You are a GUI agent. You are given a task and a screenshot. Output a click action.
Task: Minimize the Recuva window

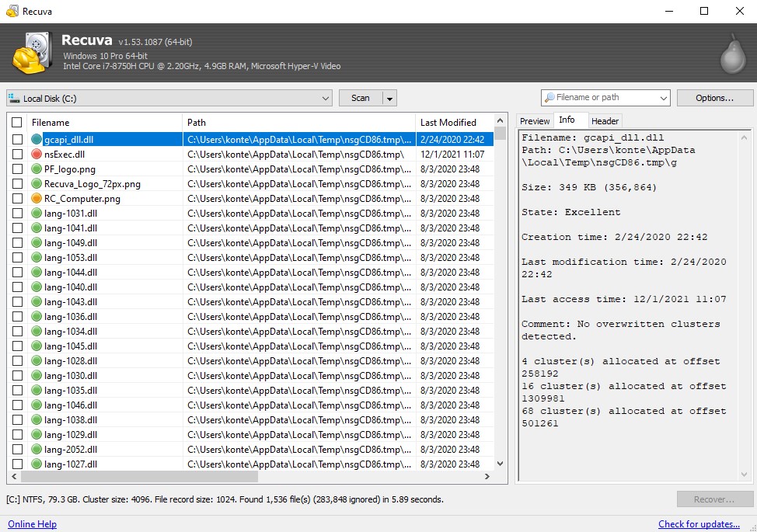[669, 11]
